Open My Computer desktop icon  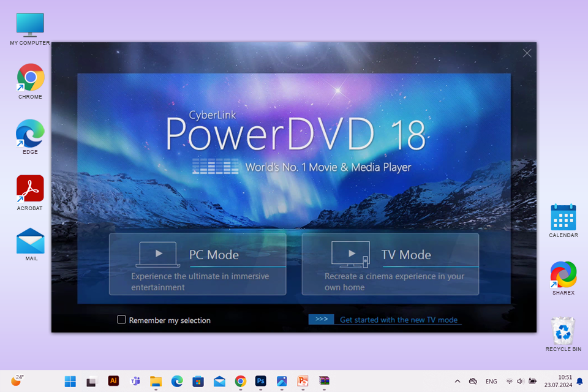[30, 29]
